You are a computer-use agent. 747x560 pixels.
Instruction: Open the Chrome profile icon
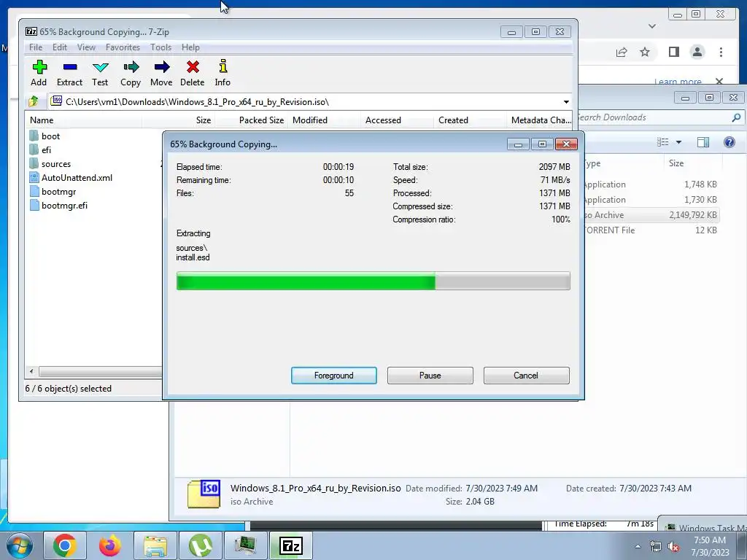(697, 52)
